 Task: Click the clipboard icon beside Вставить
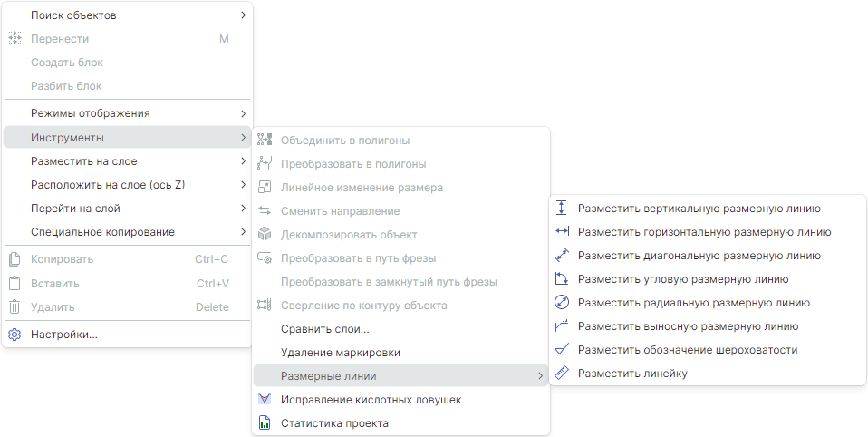click(14, 283)
